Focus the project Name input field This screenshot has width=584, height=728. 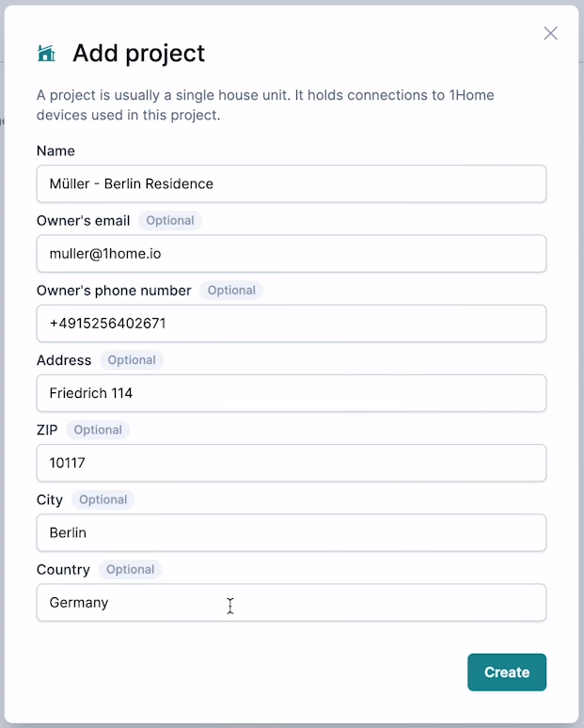coord(291,183)
